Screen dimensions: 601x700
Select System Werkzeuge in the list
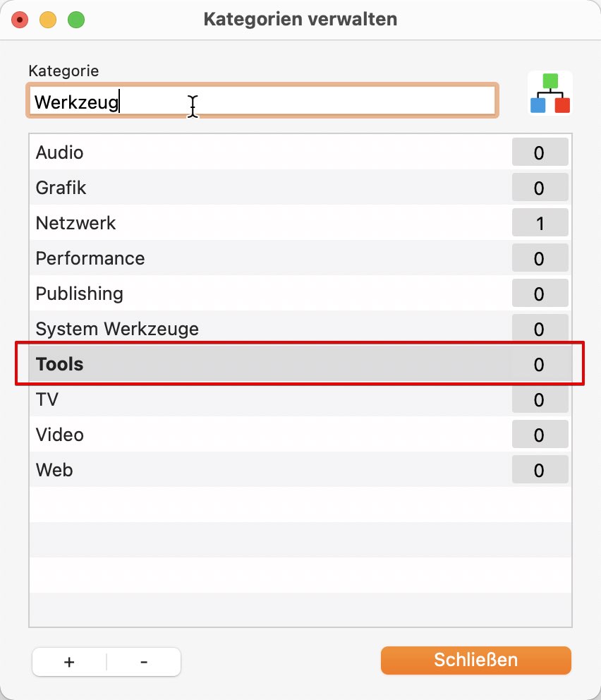tap(300, 329)
